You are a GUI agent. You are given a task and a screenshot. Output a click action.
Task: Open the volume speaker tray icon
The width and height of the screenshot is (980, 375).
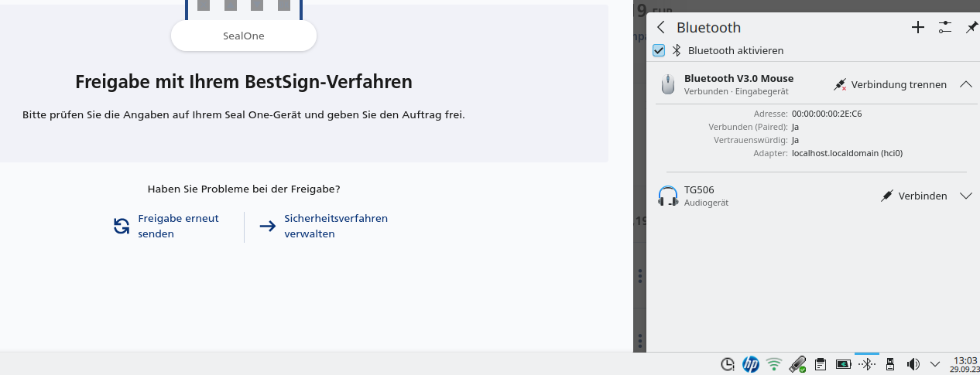(x=913, y=364)
